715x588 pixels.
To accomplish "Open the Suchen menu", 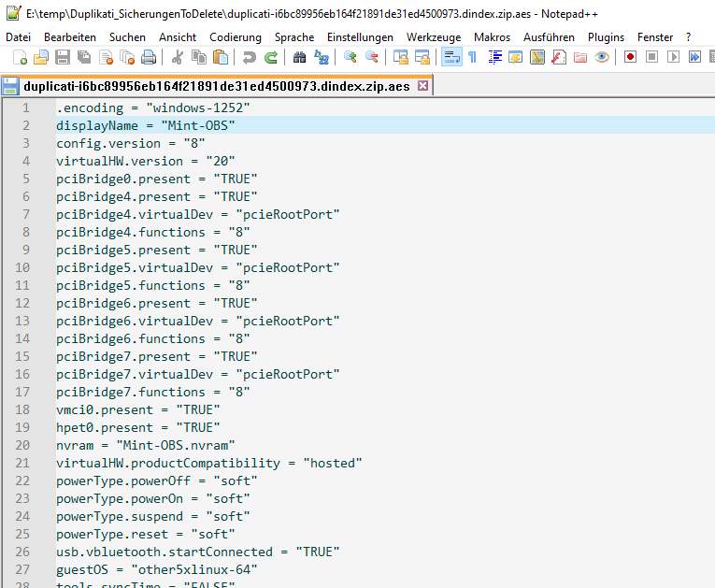I will point(127,37).
